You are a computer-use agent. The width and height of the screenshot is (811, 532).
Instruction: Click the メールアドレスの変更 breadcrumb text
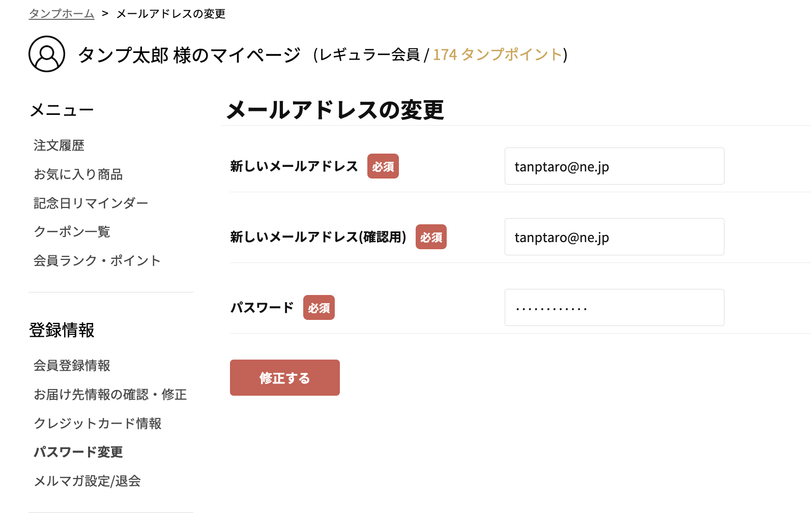pos(171,14)
